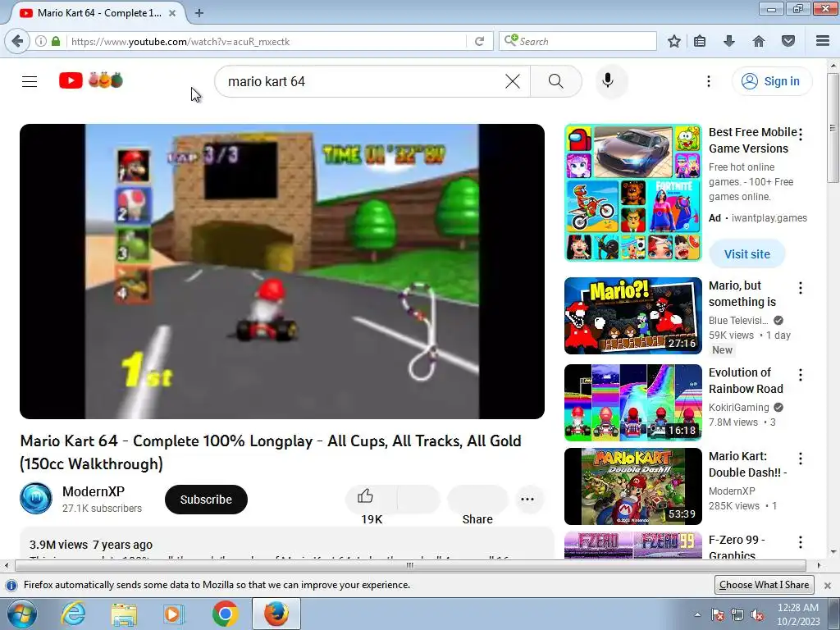Viewport: 840px width, 630px height.
Task: View site identity lock icon
Action: pyautogui.click(x=56, y=41)
